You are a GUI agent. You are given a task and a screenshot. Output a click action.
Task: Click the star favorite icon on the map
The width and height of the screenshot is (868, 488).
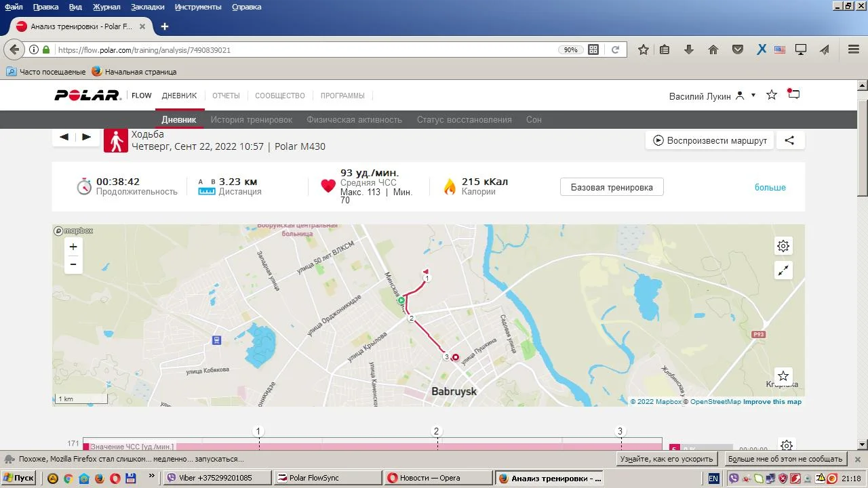pyautogui.click(x=783, y=376)
